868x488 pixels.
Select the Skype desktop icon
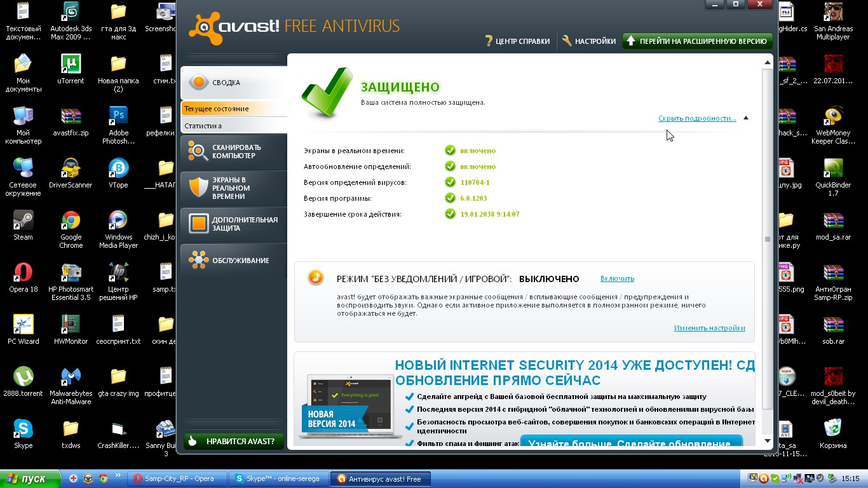24,433
